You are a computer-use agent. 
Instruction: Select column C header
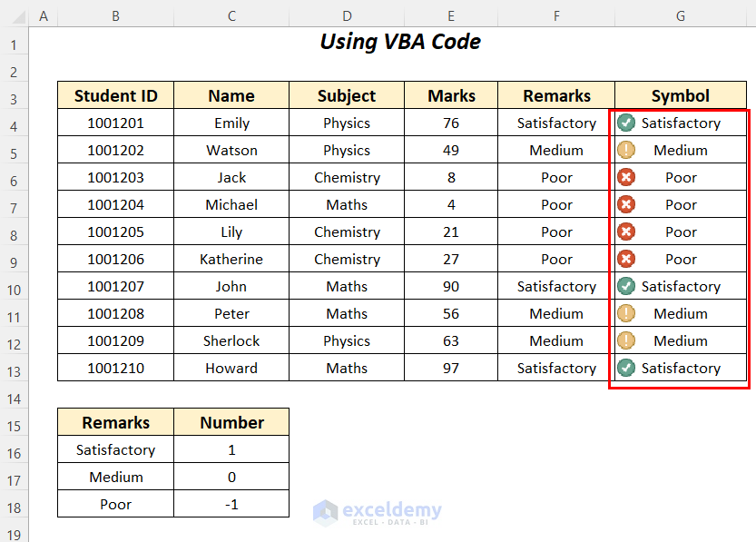click(231, 16)
